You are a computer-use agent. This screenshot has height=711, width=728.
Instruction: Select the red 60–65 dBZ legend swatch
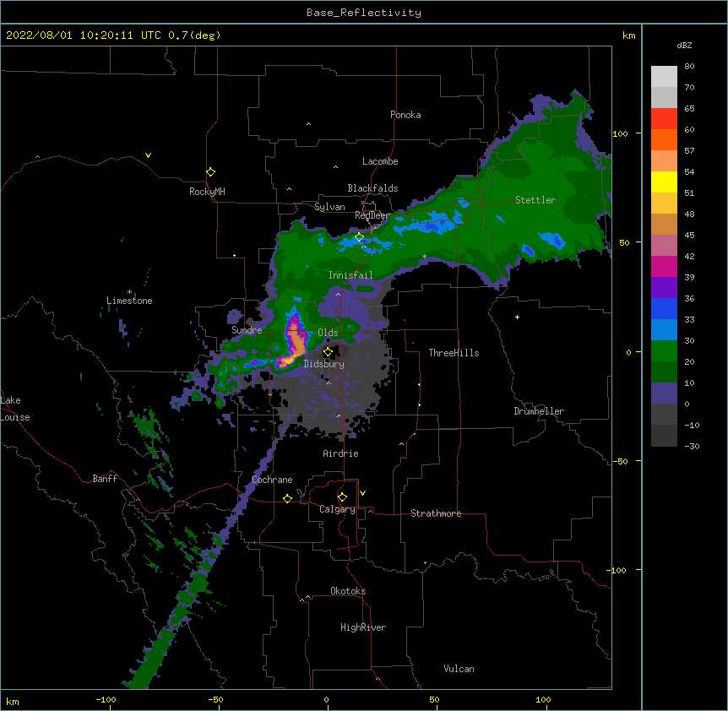664,119
